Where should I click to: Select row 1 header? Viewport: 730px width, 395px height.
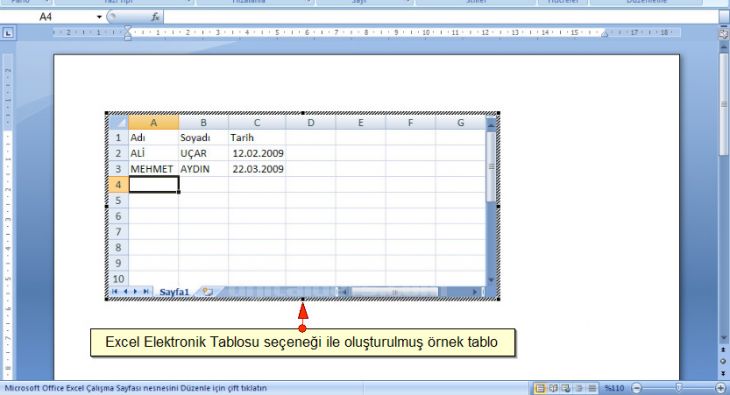click(x=118, y=137)
